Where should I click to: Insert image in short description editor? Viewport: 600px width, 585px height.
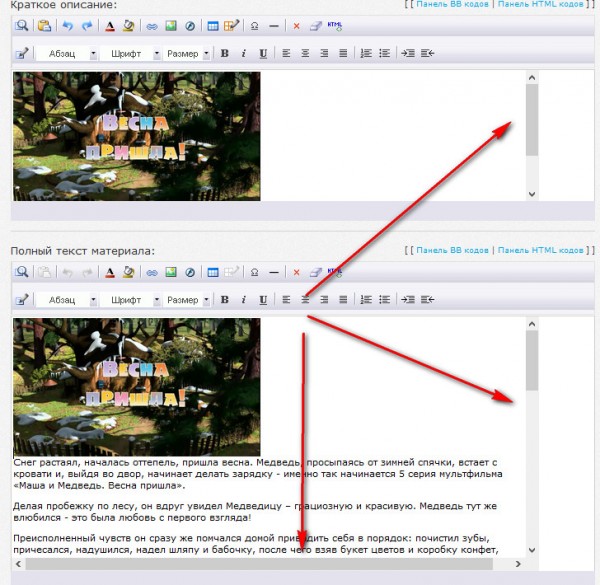click(171, 26)
